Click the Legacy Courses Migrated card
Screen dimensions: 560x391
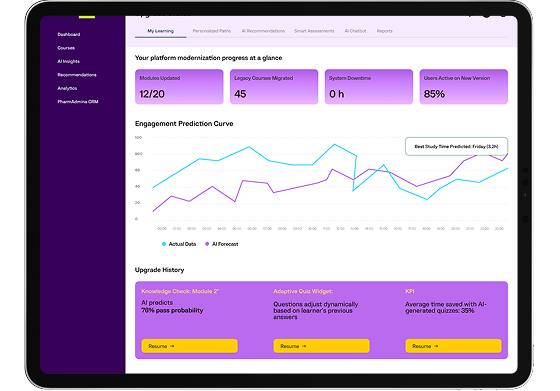(x=274, y=87)
